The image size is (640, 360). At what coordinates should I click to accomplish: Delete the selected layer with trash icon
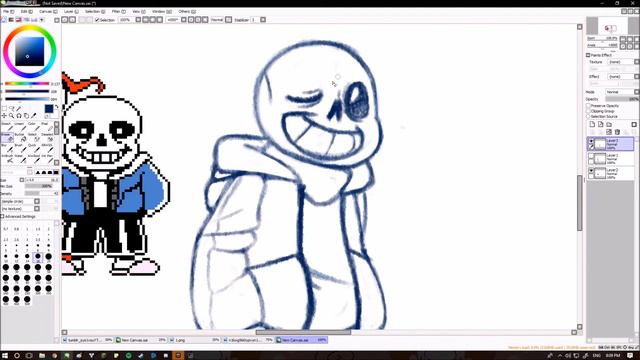[x=617, y=132]
